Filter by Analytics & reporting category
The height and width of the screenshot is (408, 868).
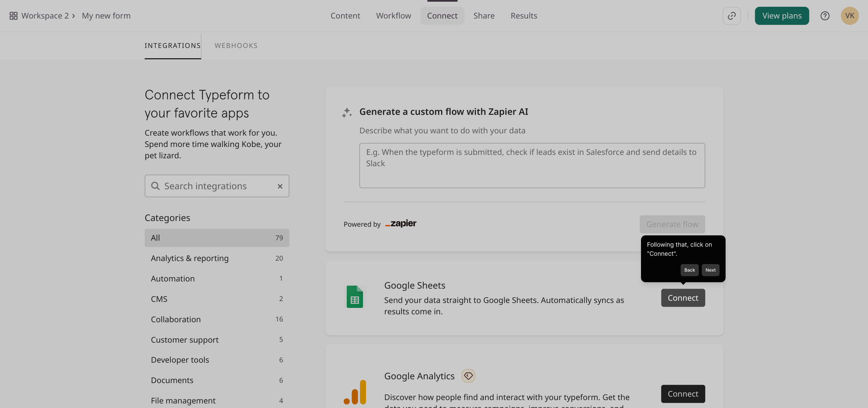[217, 258]
